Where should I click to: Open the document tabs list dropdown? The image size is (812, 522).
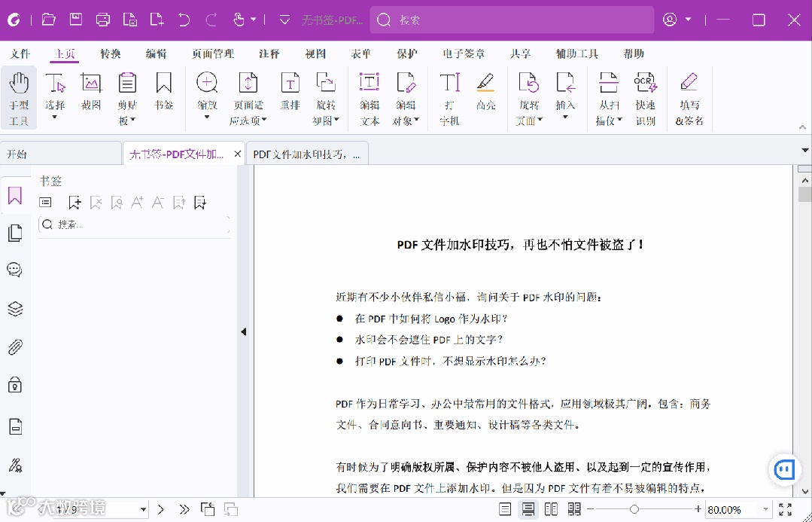click(804, 151)
